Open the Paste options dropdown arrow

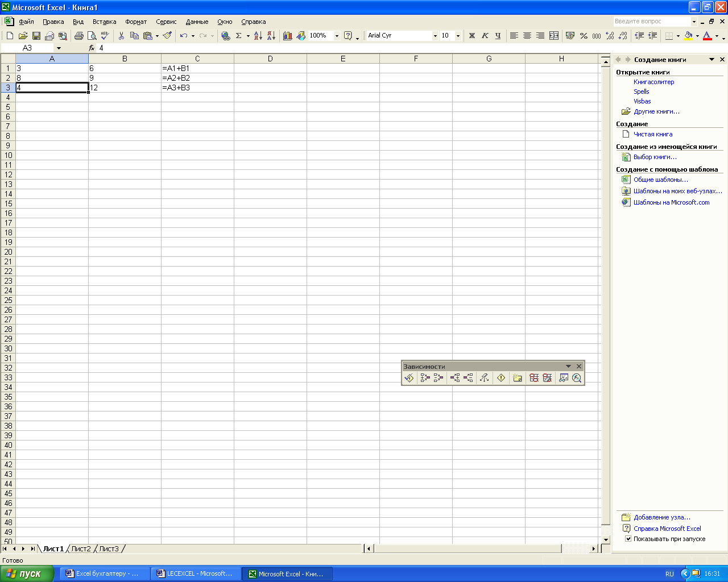coord(157,36)
